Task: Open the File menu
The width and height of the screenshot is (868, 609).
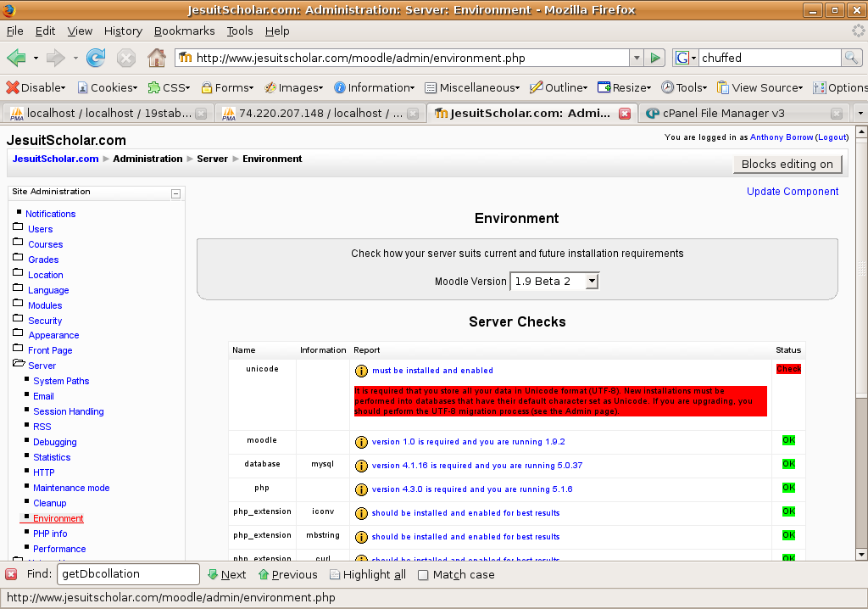Action: (x=15, y=31)
